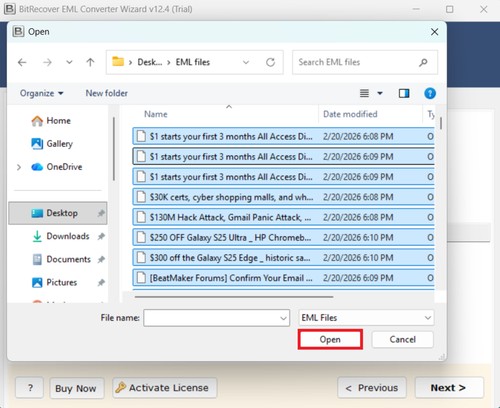
Task: Click the navigation pane scrollbar
Action: 114,149
